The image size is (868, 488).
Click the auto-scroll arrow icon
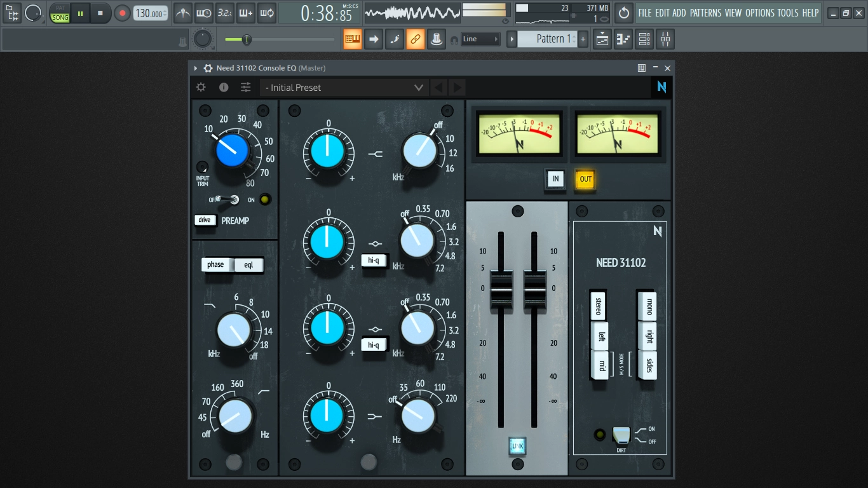point(374,39)
